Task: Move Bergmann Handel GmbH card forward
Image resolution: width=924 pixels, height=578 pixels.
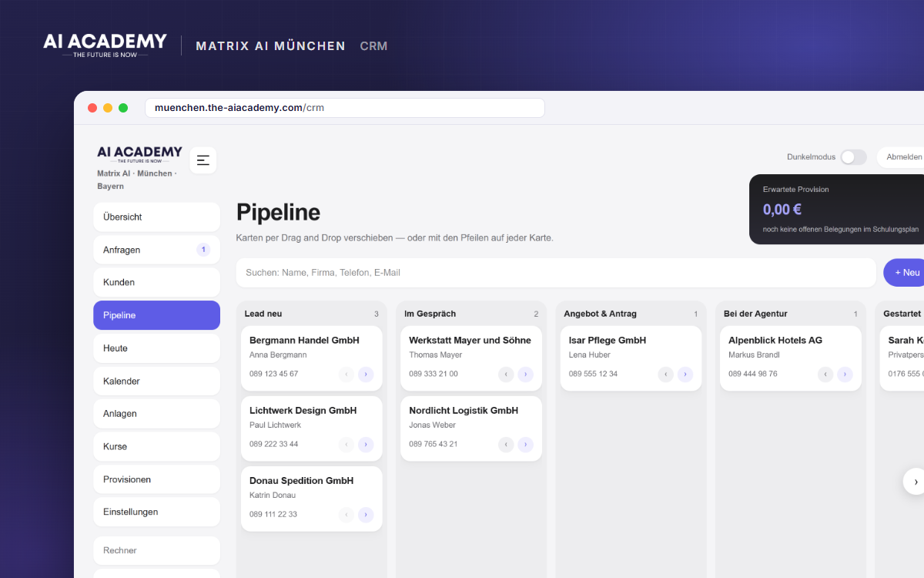Action: 366,375
